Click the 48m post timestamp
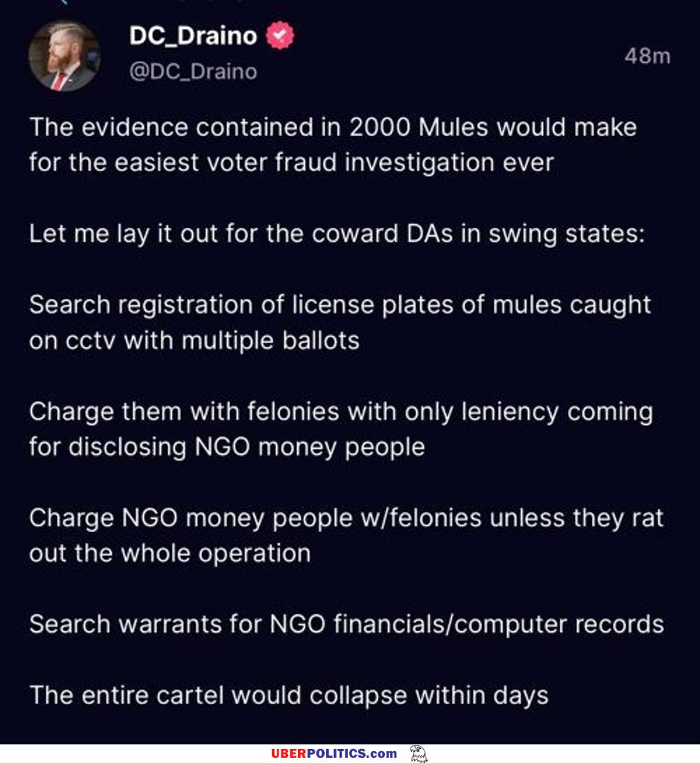 pyautogui.click(x=647, y=56)
